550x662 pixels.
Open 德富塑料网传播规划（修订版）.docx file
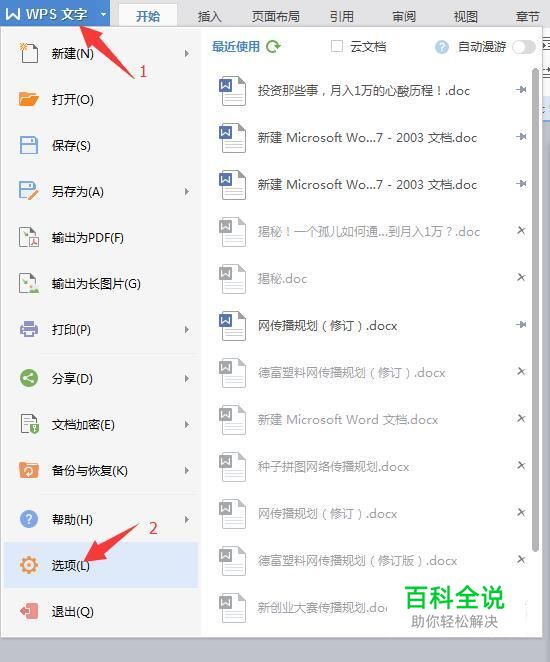(x=358, y=561)
